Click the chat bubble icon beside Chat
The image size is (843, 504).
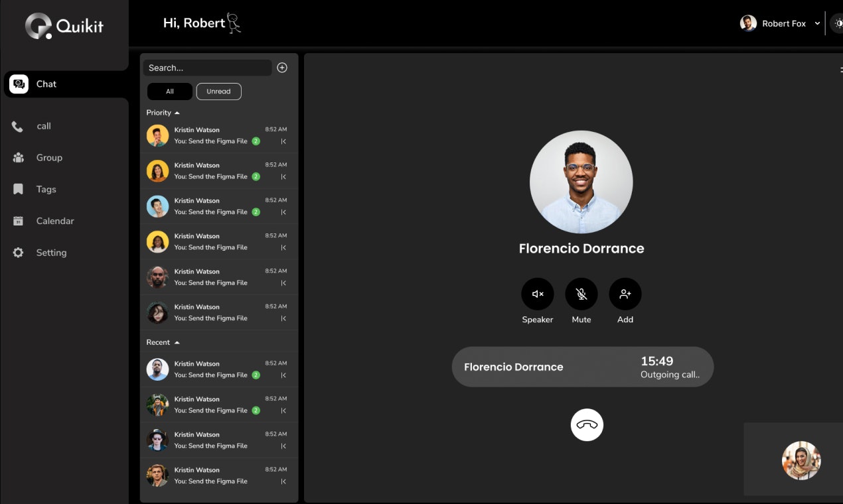[x=19, y=84]
